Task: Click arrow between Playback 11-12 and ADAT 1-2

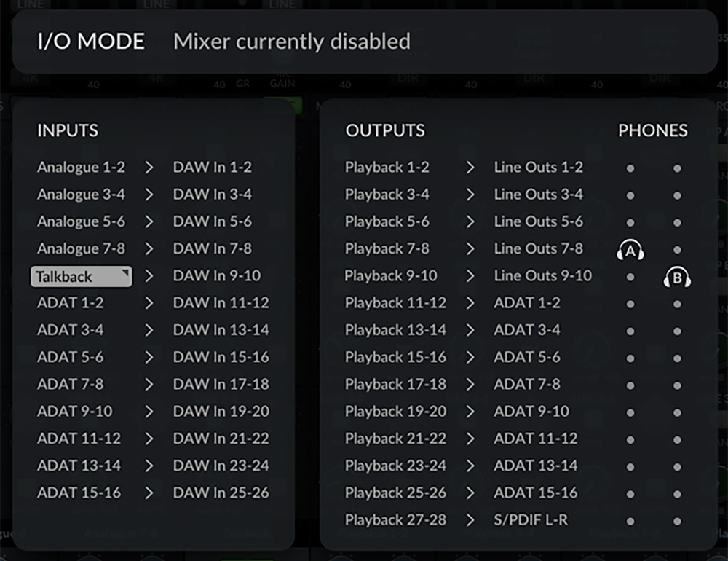Action: coord(470,303)
